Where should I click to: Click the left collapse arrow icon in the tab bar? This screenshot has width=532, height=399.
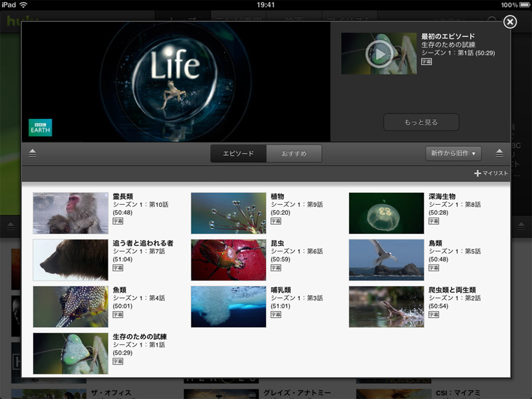click(x=32, y=154)
